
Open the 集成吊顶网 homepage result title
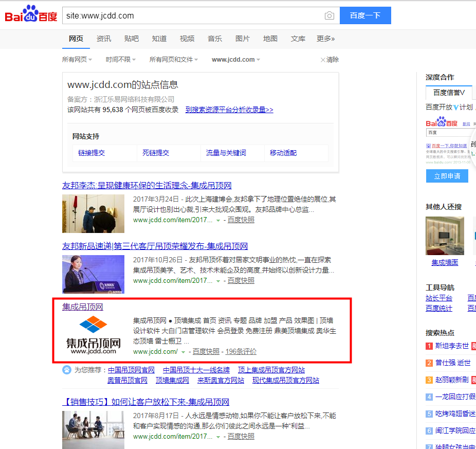(x=83, y=307)
